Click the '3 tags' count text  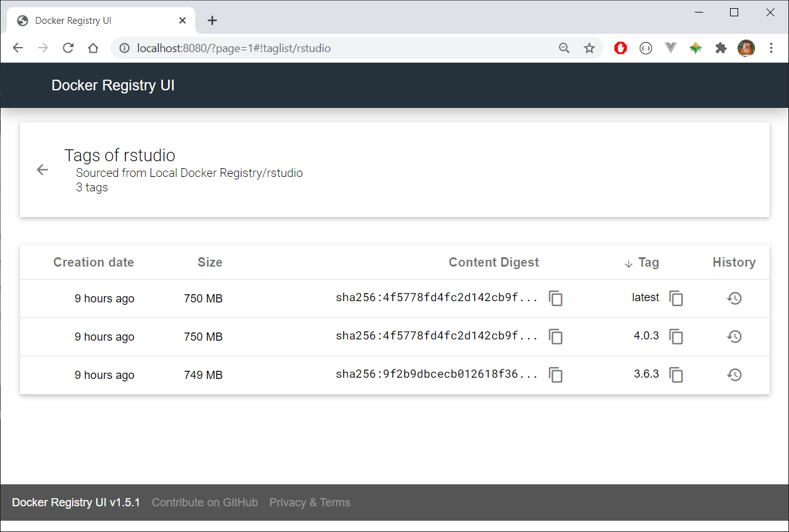tap(92, 188)
